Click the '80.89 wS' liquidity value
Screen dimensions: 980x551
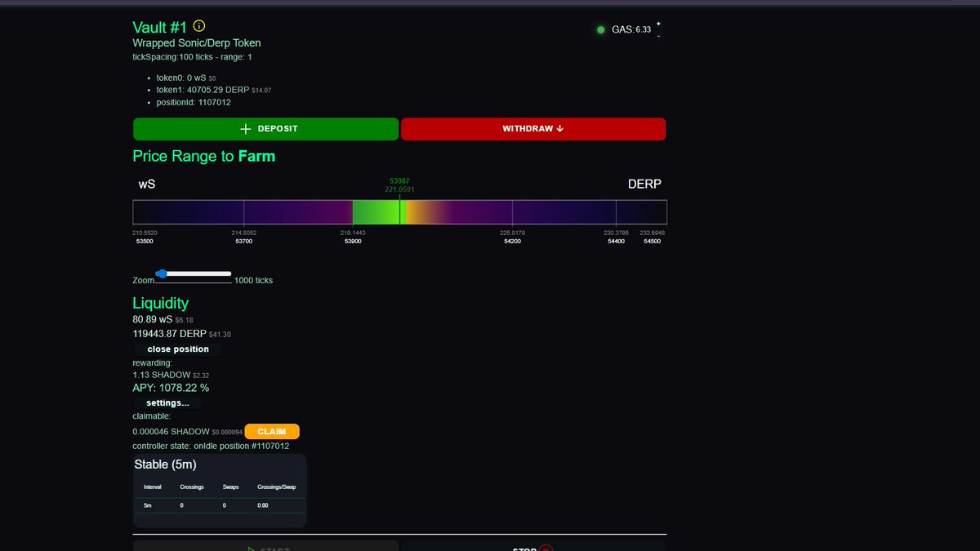click(152, 320)
